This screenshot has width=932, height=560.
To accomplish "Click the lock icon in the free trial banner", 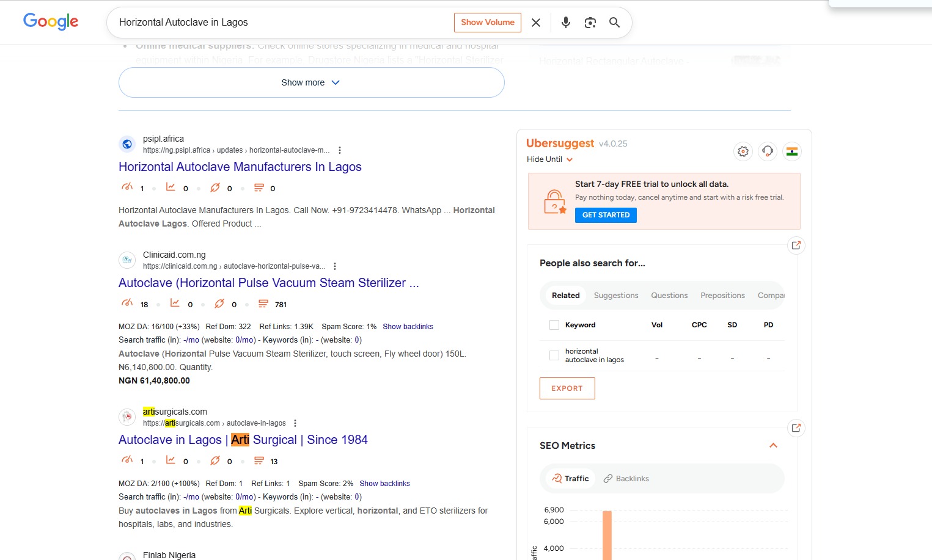I will click(x=555, y=202).
